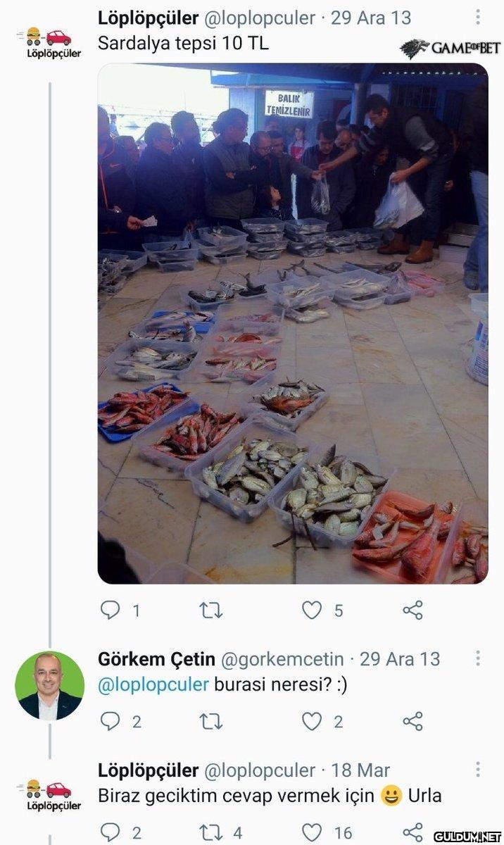
Task: Open the Löplöpçüler avatar at the top
Action: (49, 42)
